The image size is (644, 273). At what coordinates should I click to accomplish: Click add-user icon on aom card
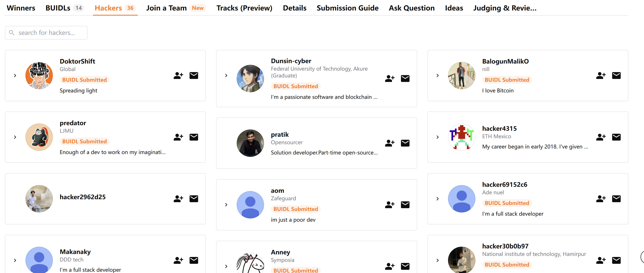[389, 205]
